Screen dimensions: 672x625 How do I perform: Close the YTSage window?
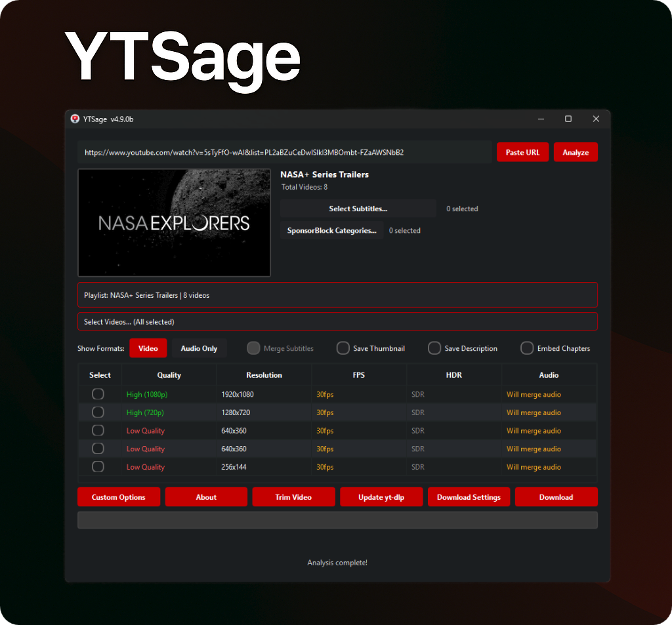point(596,119)
